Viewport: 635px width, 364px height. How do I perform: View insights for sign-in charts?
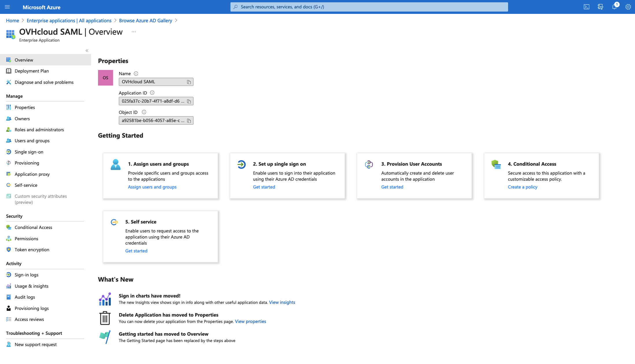point(282,302)
